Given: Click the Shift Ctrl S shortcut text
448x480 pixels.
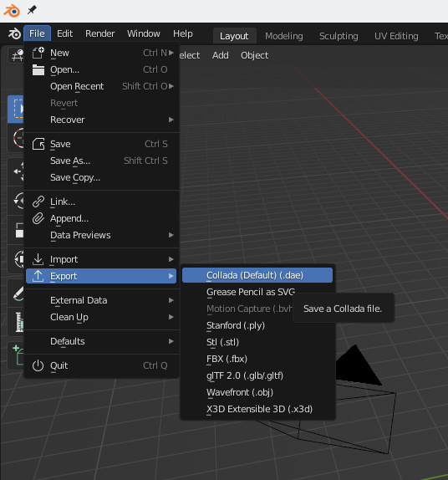Looking at the screenshot, I should 145,161.
